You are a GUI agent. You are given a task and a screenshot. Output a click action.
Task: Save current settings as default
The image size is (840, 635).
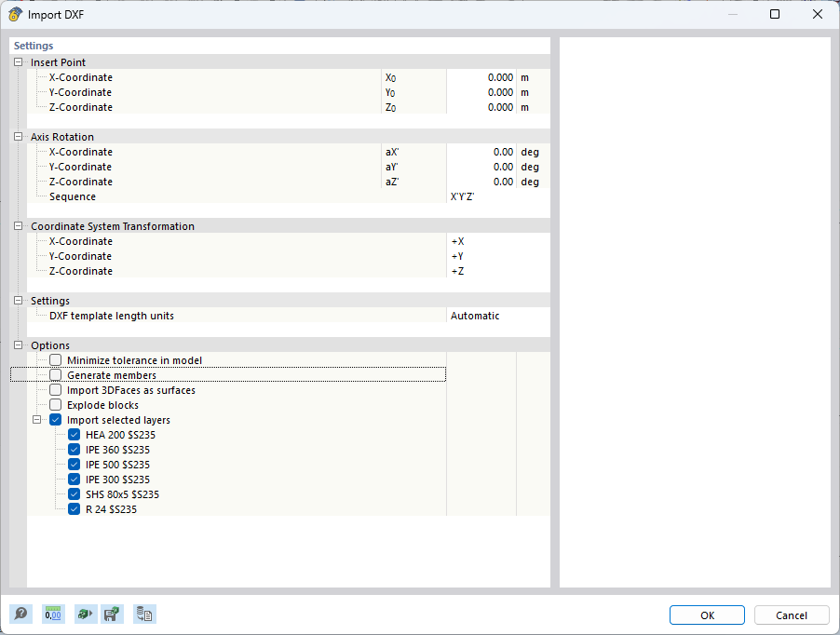click(112, 614)
